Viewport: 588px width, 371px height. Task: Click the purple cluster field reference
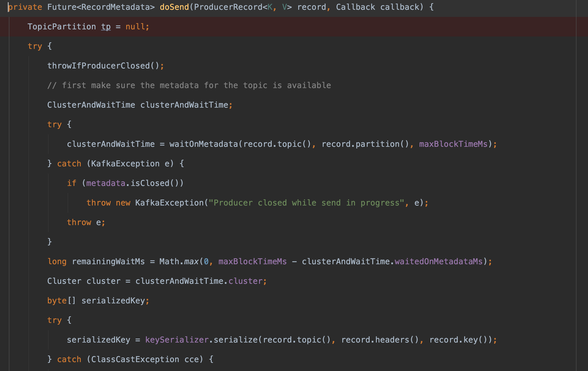tap(245, 281)
